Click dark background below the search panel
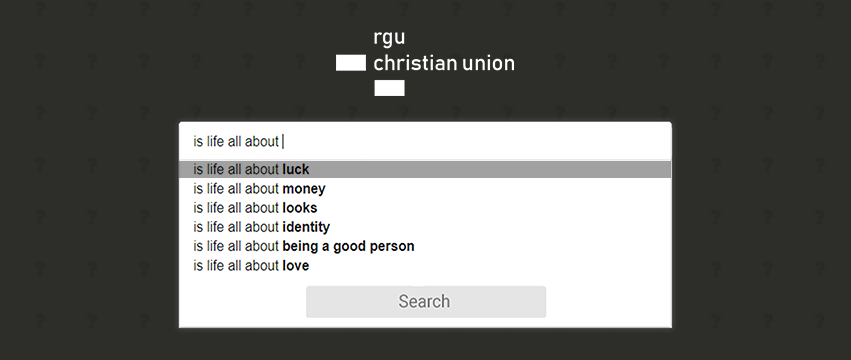This screenshot has width=851, height=360. [425, 344]
